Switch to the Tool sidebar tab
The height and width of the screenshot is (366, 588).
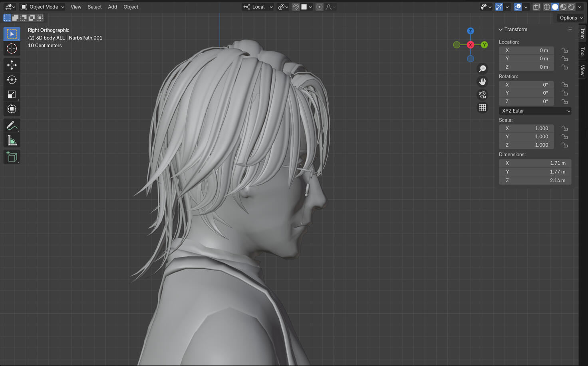click(x=582, y=52)
